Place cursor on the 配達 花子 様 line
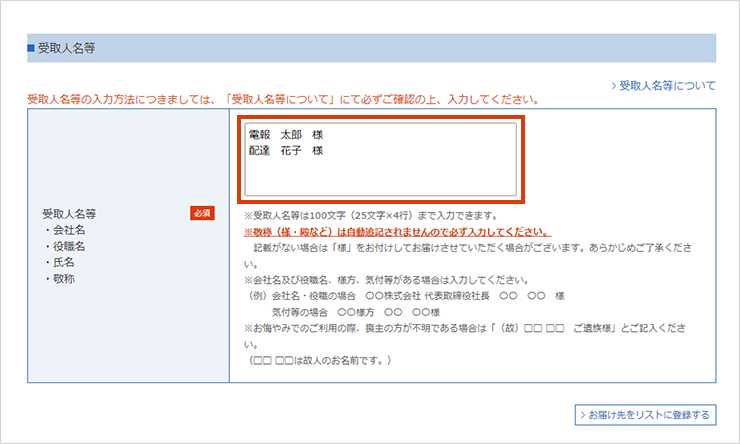Viewport: 740px width, 444px height. point(286,151)
